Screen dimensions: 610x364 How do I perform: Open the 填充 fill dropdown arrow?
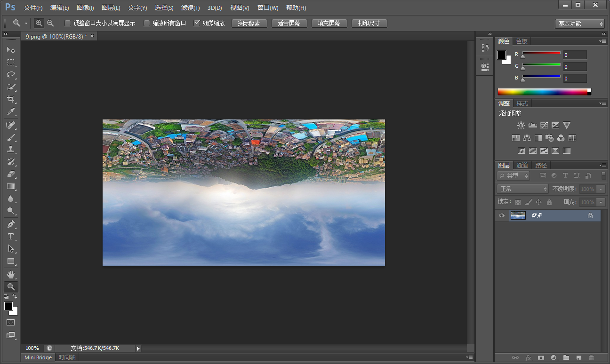point(601,202)
